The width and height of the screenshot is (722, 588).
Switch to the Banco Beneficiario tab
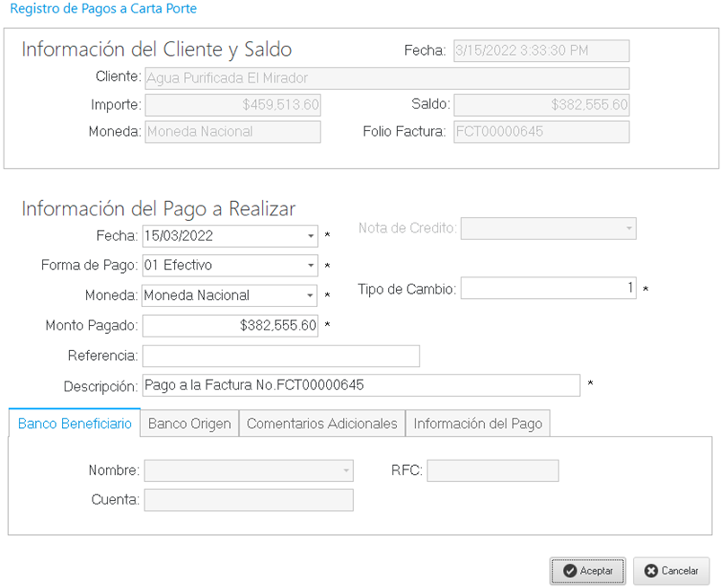tap(75, 423)
